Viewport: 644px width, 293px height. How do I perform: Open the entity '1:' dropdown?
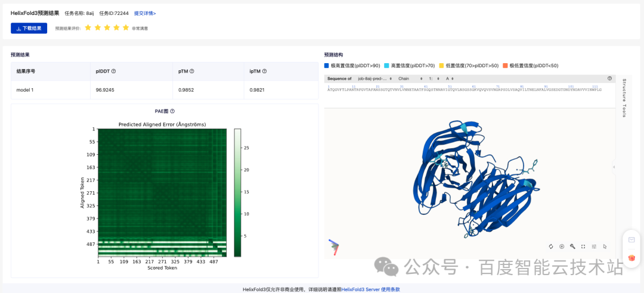point(434,79)
